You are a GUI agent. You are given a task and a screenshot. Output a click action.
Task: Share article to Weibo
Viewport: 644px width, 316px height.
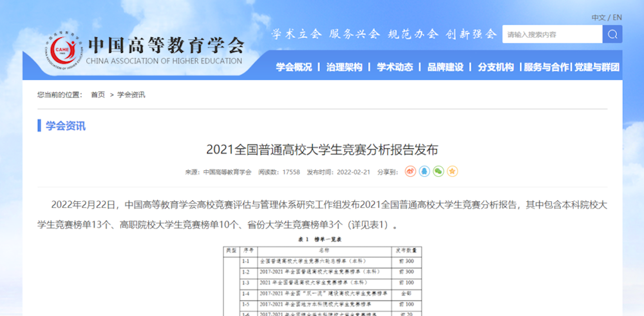click(x=410, y=172)
